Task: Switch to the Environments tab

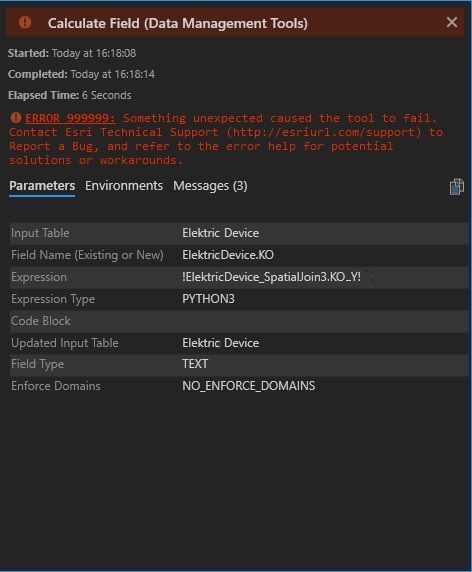Action: coord(124,186)
